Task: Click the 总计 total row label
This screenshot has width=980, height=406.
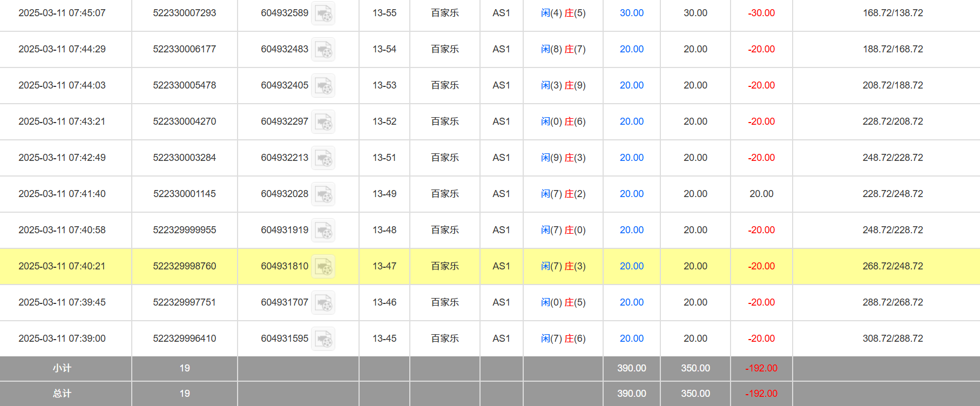Action: coord(62,394)
